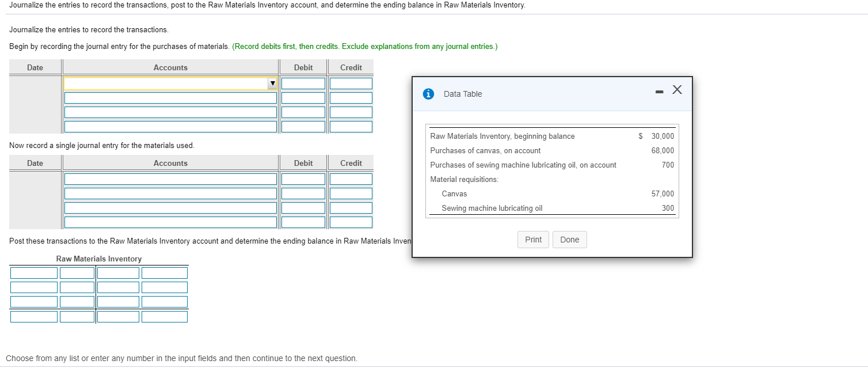Select the 'Raw Materials Inventory, beginning balance' row text
868x368 pixels.
click(x=502, y=136)
